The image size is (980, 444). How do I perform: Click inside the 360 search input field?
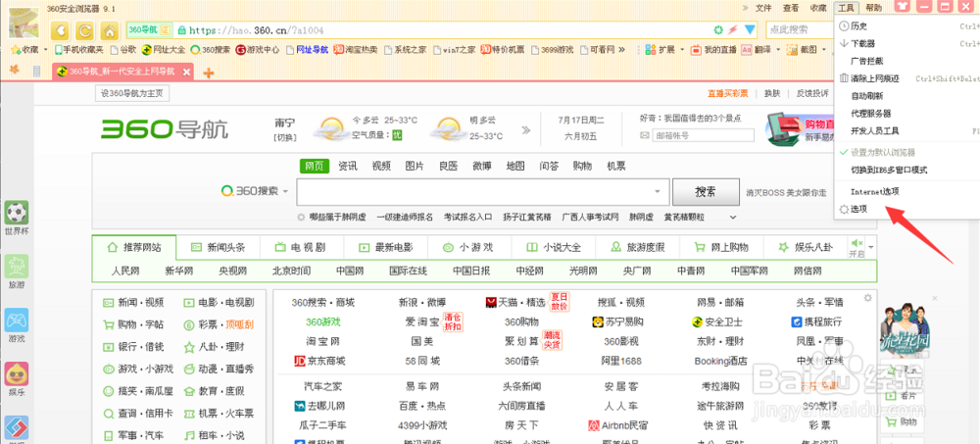click(475, 191)
